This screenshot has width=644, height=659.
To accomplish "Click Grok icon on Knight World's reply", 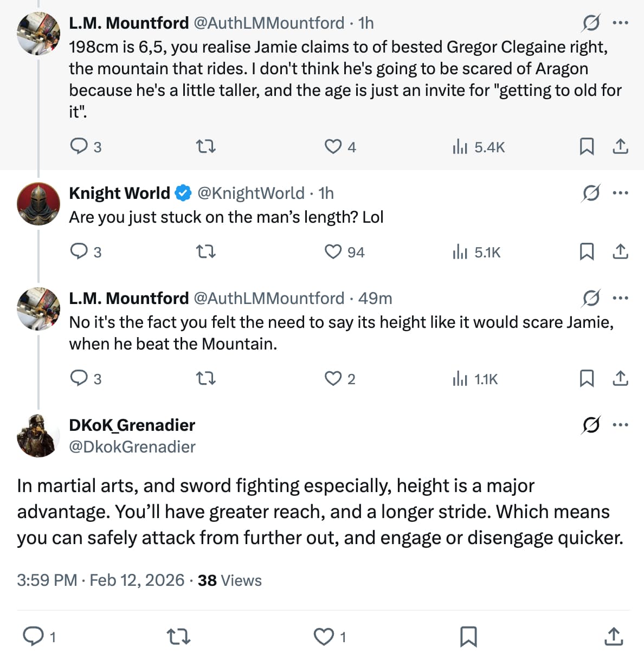I will (x=591, y=193).
